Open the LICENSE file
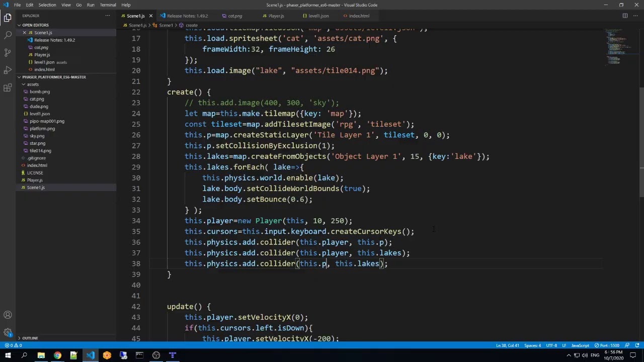The image size is (644, 362). tap(35, 173)
